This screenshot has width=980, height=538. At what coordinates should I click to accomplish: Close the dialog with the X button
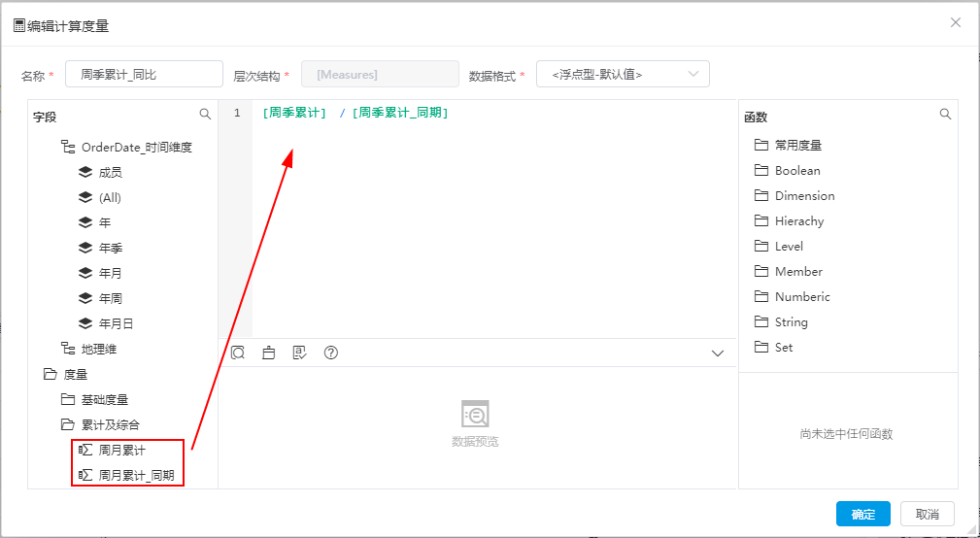(x=956, y=22)
